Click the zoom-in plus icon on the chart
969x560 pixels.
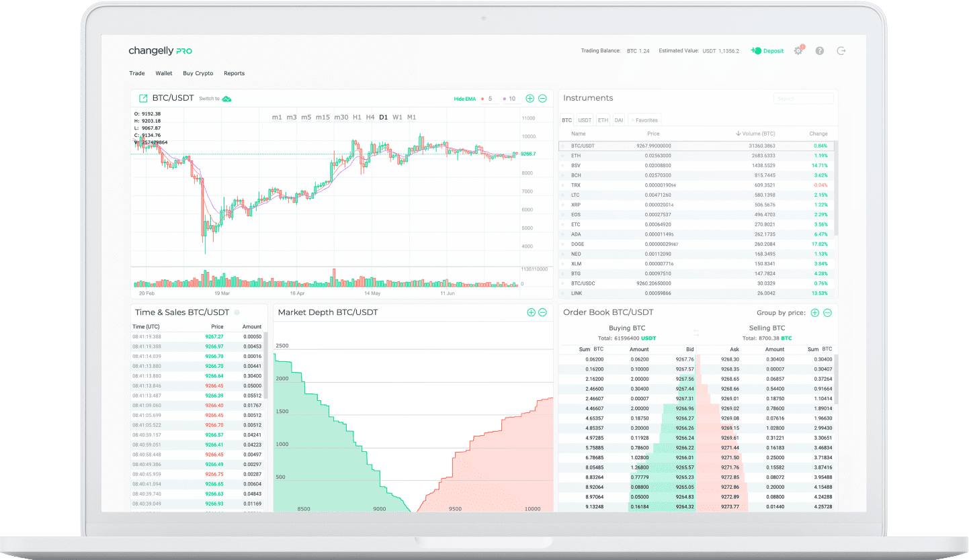pyautogui.click(x=531, y=98)
